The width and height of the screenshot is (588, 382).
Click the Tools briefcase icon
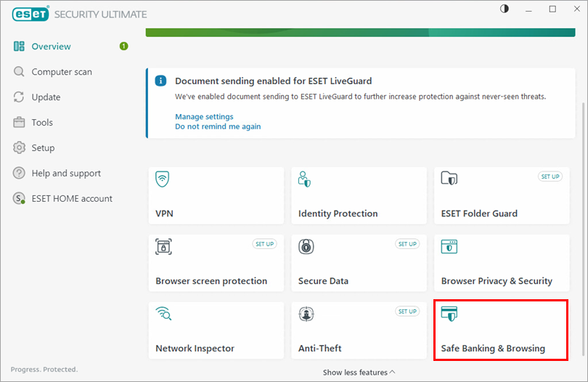point(19,122)
